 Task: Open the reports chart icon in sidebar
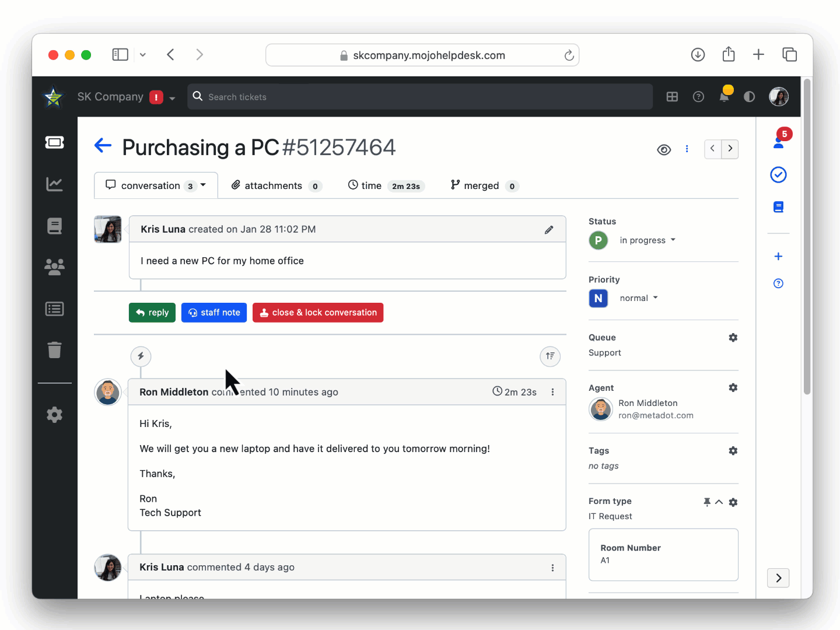(x=54, y=184)
